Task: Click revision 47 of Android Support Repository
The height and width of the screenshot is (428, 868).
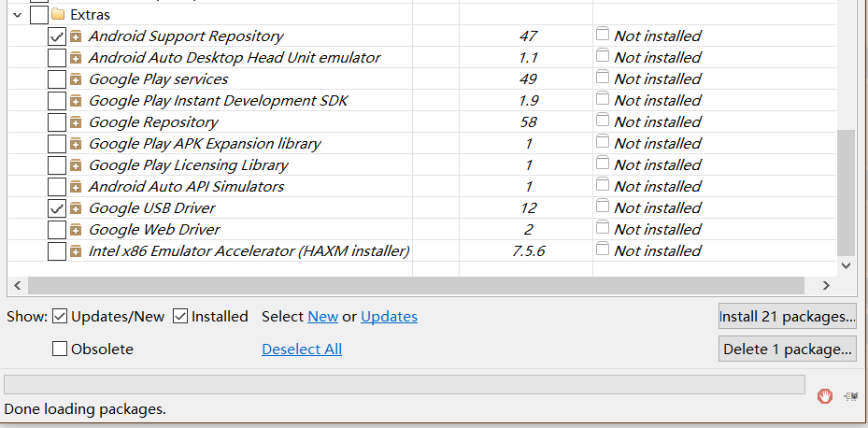Action: (528, 36)
